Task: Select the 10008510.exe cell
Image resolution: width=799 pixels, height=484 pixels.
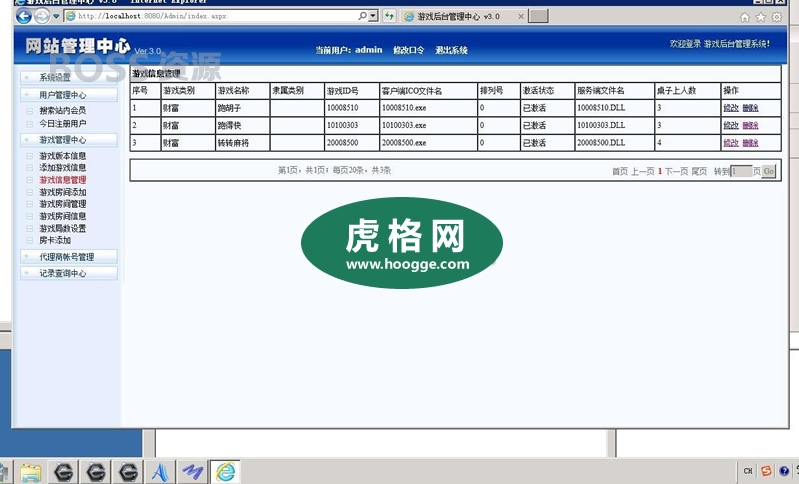Action: pos(429,108)
